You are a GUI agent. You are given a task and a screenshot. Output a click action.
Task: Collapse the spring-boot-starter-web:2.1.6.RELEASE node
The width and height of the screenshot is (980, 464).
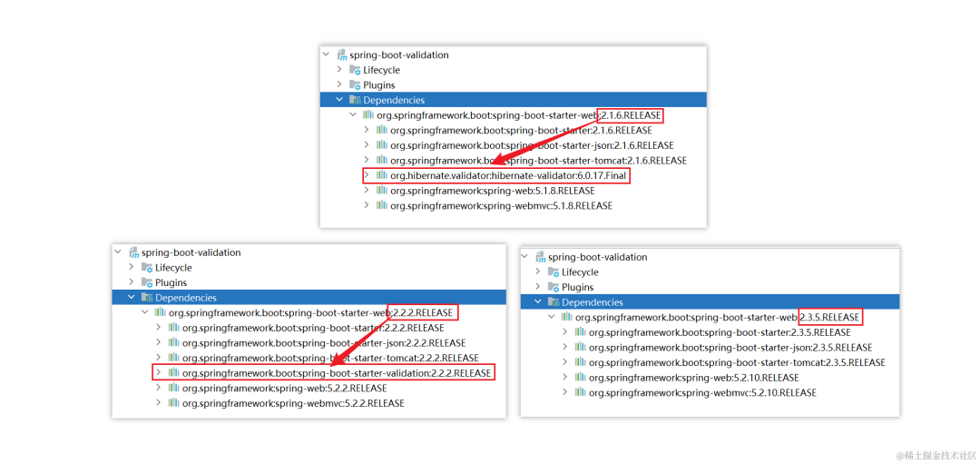tap(353, 115)
